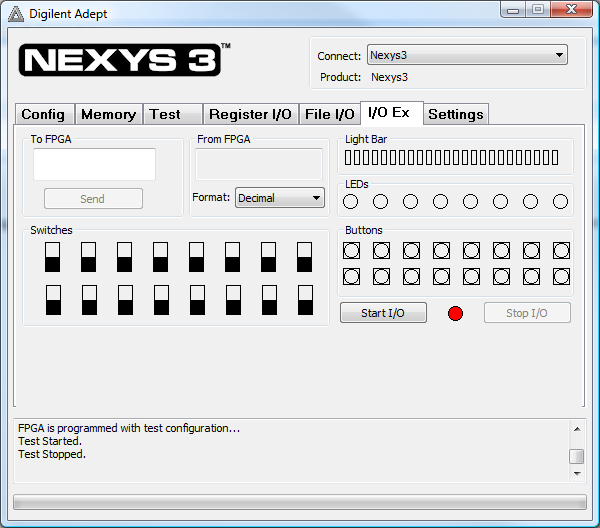Open the Settings tab
Image resolution: width=600 pixels, height=528 pixels.
[x=456, y=114]
